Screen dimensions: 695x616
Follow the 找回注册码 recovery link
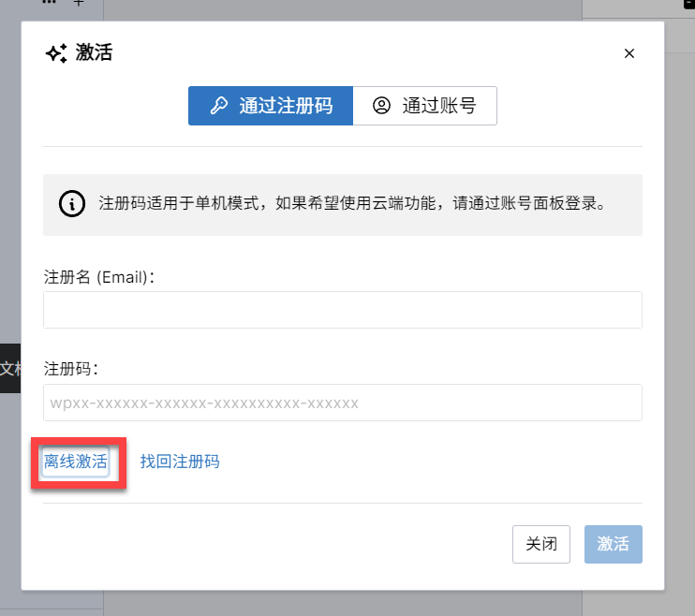click(180, 462)
